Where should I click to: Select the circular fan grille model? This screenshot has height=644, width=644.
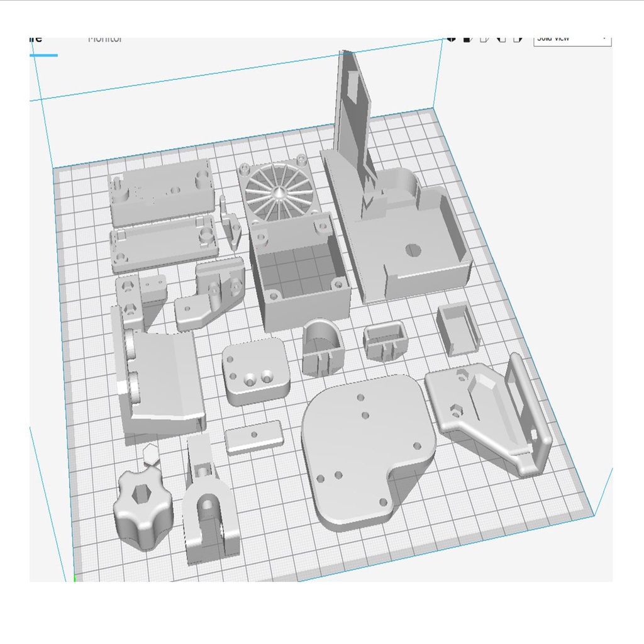click(x=280, y=191)
